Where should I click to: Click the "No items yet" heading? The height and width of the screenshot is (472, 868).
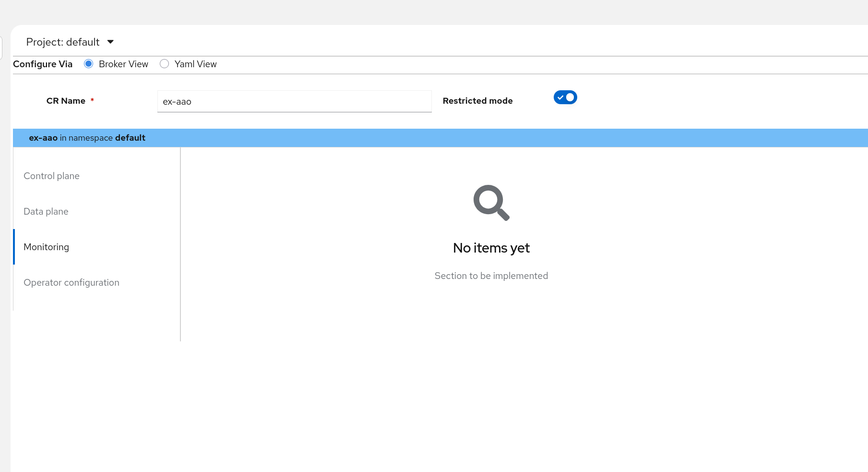[491, 248]
